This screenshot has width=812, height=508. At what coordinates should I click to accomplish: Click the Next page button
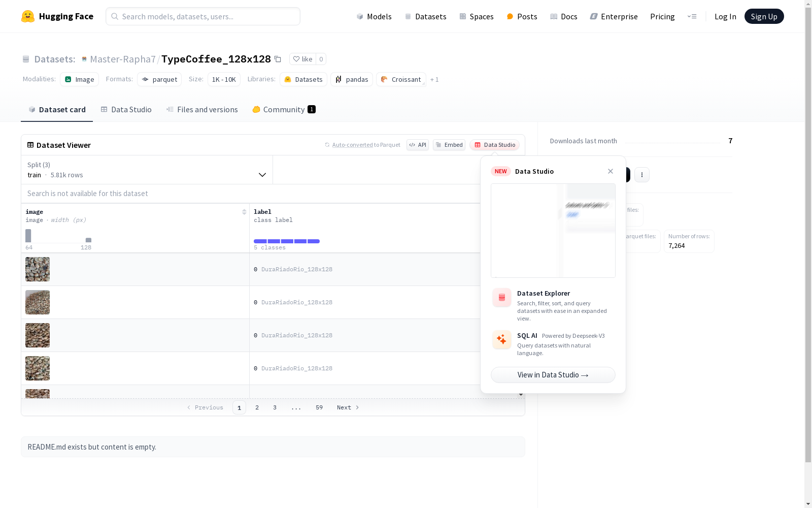[x=348, y=407]
